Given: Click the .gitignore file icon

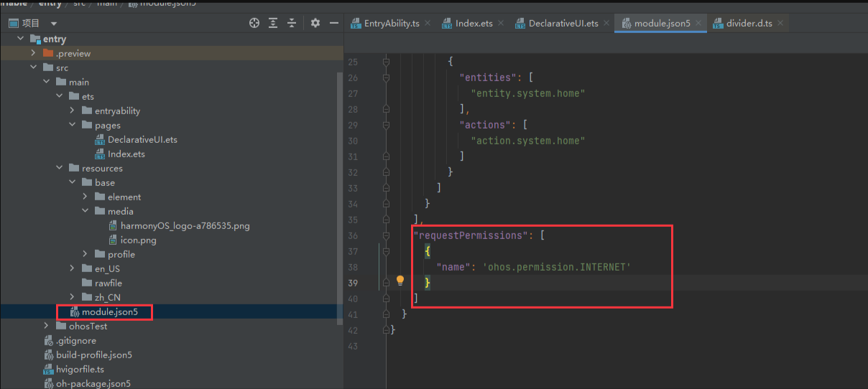Looking at the screenshot, I should click(x=49, y=340).
